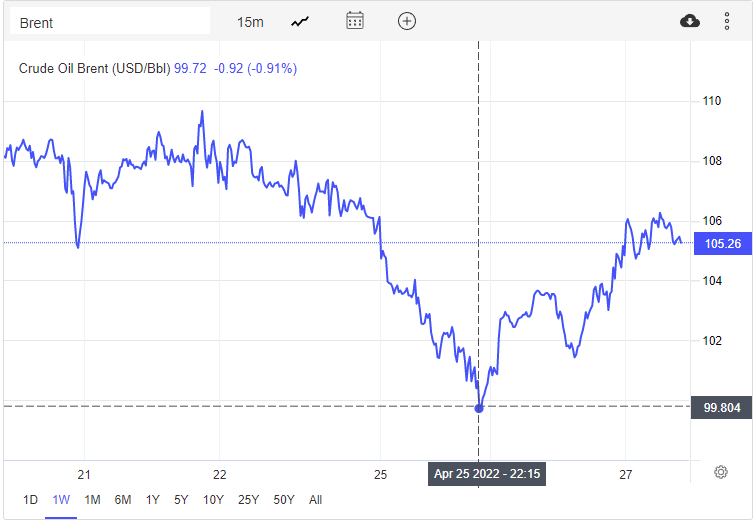Select the 1Y time range

pos(153,500)
